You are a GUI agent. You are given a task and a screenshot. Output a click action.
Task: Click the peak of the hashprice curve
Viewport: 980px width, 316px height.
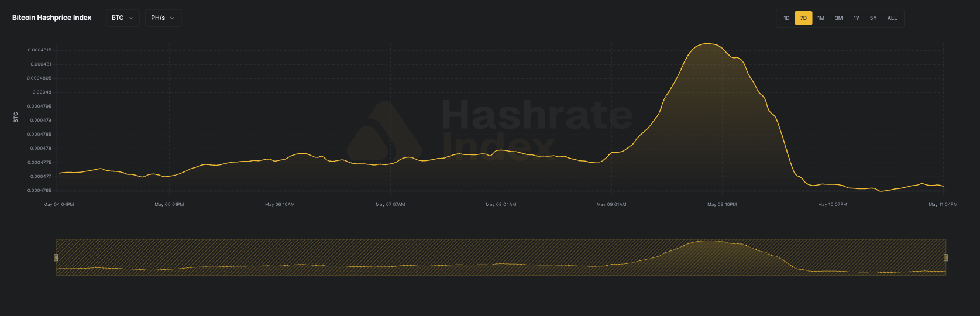click(707, 43)
